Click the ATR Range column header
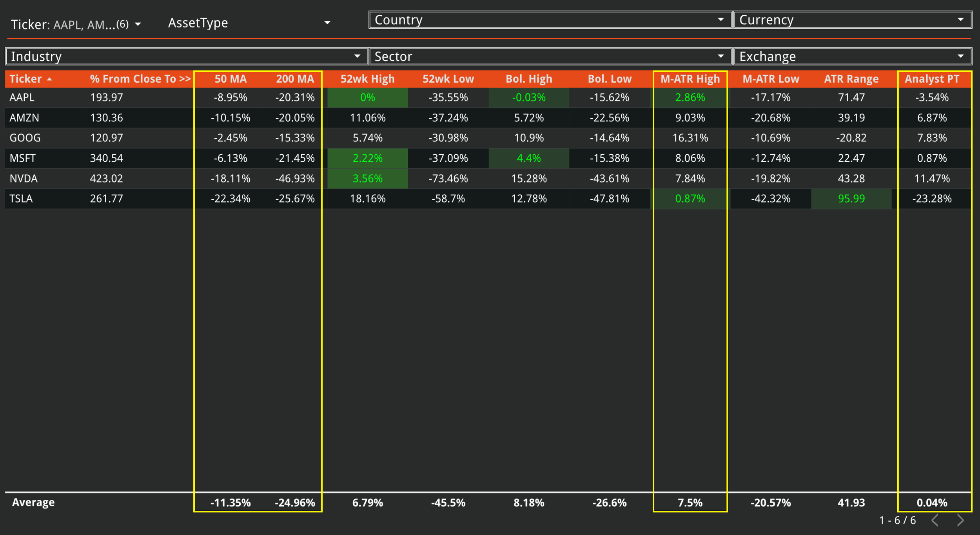The width and height of the screenshot is (980, 535). [851, 79]
